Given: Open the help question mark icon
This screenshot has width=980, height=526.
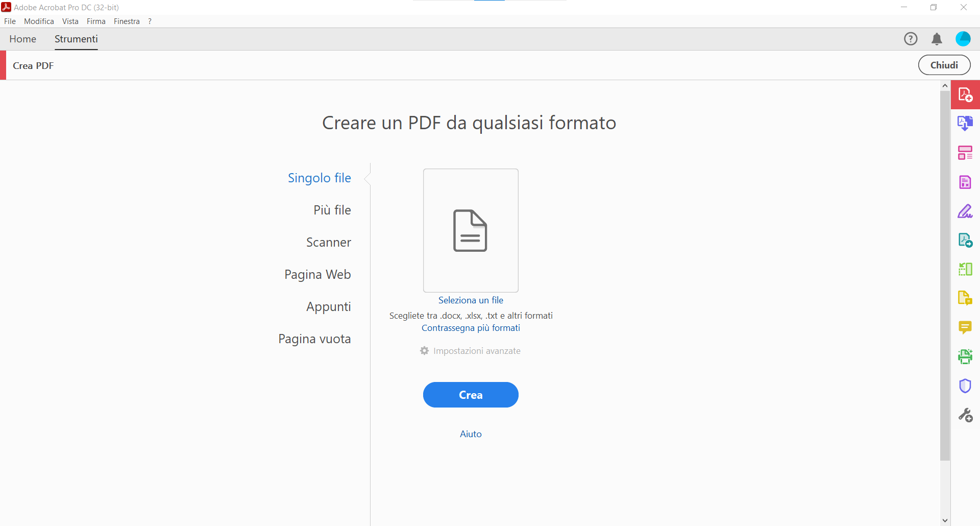Looking at the screenshot, I should (x=911, y=39).
